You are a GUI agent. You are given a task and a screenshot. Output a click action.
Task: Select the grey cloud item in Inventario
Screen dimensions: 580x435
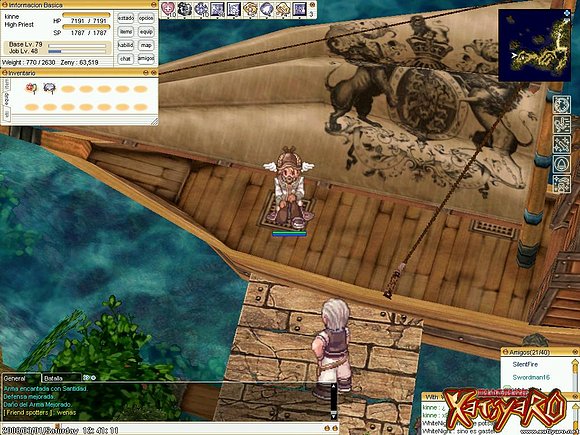point(50,88)
